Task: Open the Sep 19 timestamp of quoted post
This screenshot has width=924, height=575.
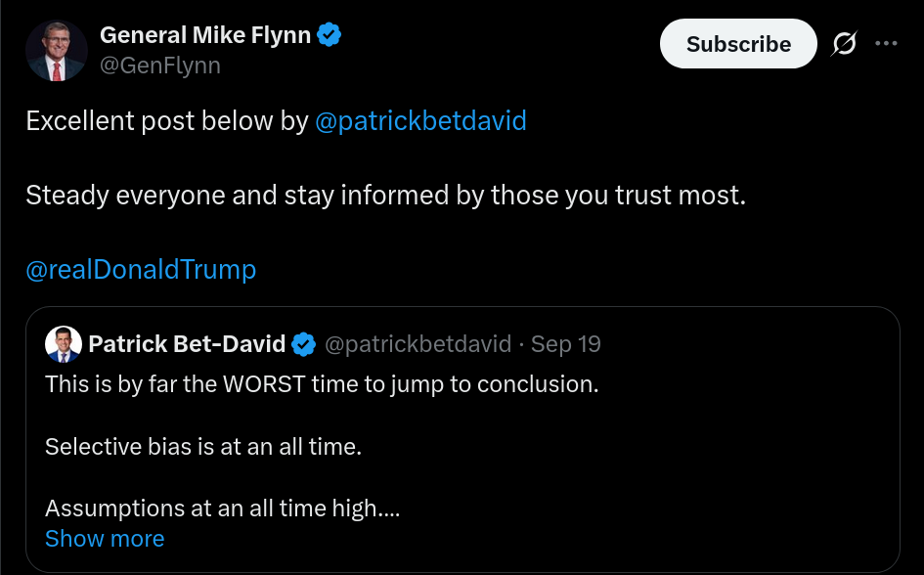Action: tap(566, 344)
